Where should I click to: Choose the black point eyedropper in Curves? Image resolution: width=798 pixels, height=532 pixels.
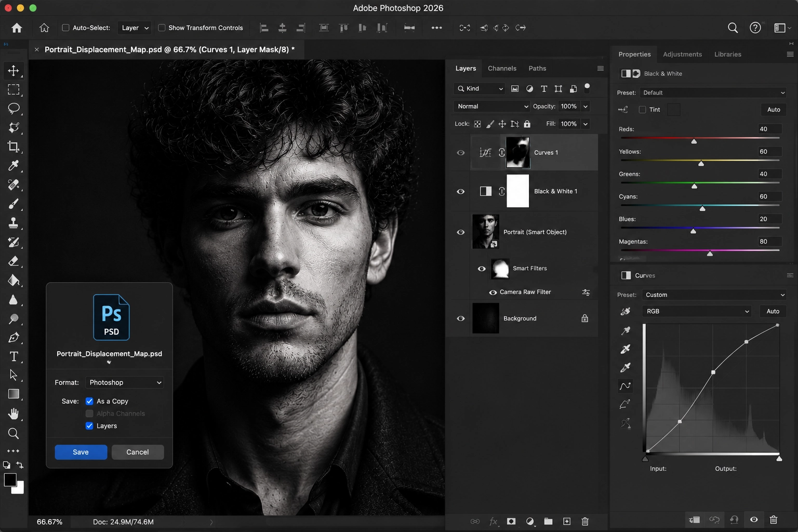pyautogui.click(x=626, y=330)
